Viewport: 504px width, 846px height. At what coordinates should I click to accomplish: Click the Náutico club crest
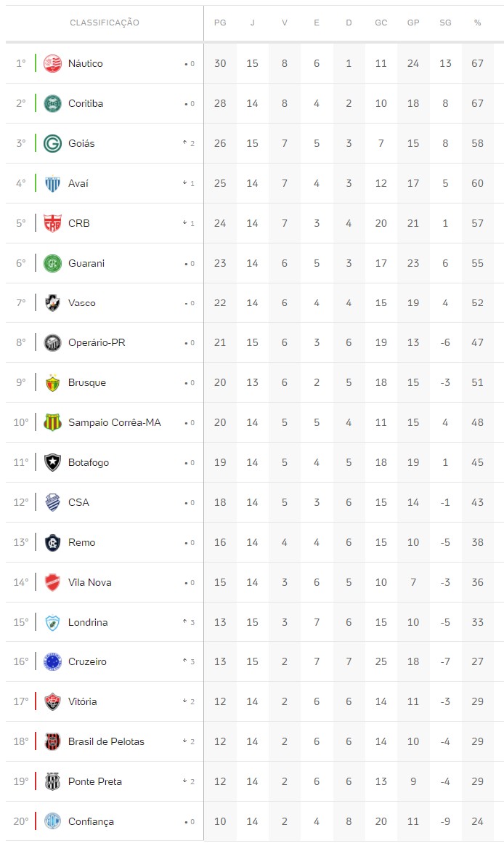[52, 63]
